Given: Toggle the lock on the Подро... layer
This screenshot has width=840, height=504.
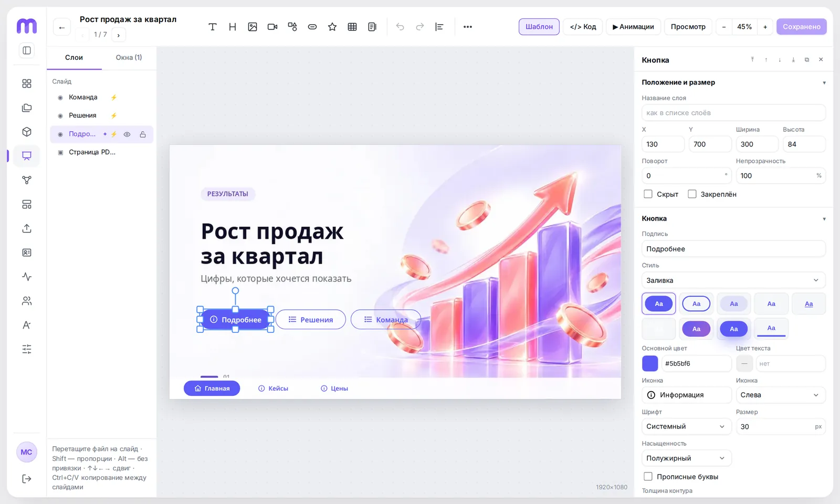Looking at the screenshot, I should [x=143, y=134].
